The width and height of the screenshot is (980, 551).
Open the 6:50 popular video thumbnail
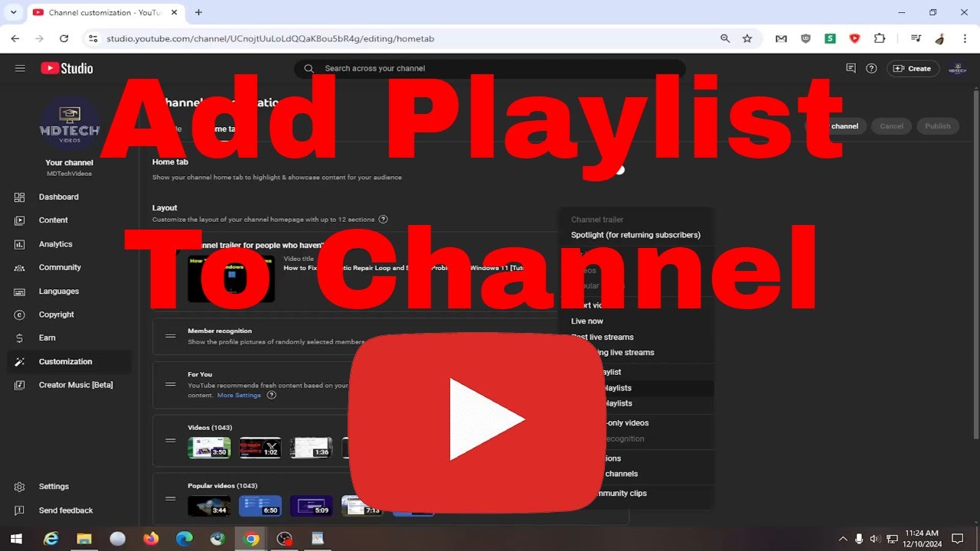pyautogui.click(x=260, y=506)
